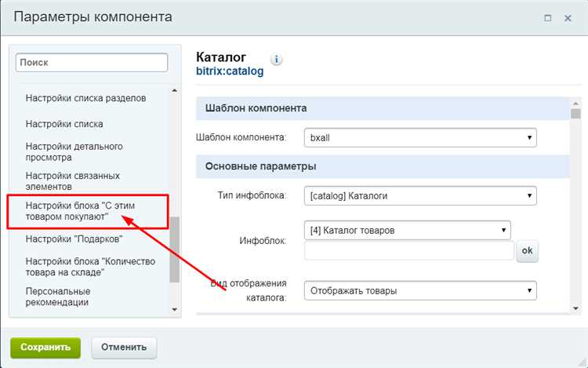The width and height of the screenshot is (588, 368).
Task: Click the Основные параметры section header
Action: (383, 166)
